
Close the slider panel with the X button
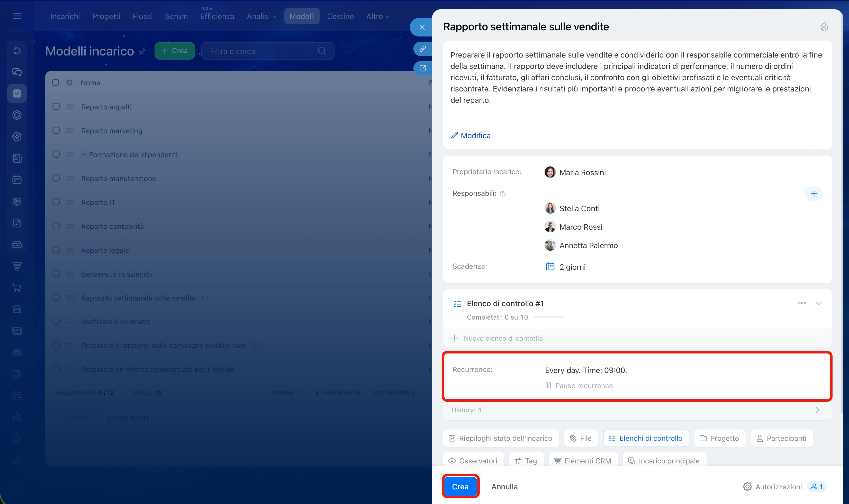422,27
